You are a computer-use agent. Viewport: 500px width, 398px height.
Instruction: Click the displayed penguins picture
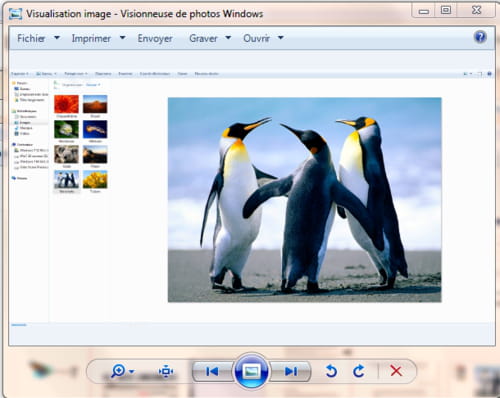(x=304, y=200)
